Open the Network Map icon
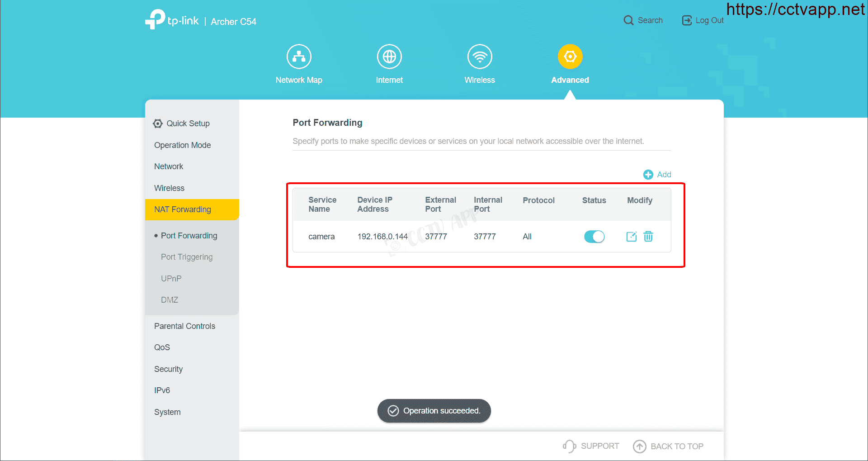This screenshot has width=868, height=461. click(x=299, y=57)
